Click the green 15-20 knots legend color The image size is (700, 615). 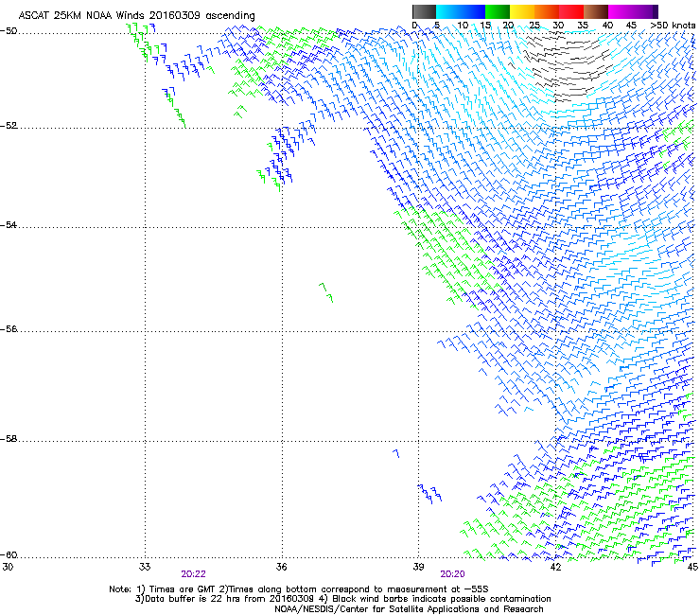pos(498,11)
